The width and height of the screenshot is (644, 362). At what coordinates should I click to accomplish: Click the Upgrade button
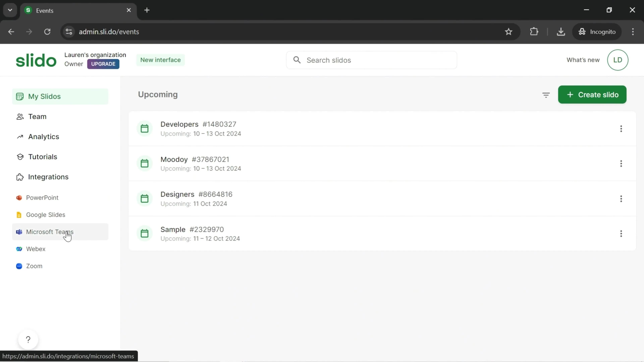[x=103, y=64]
